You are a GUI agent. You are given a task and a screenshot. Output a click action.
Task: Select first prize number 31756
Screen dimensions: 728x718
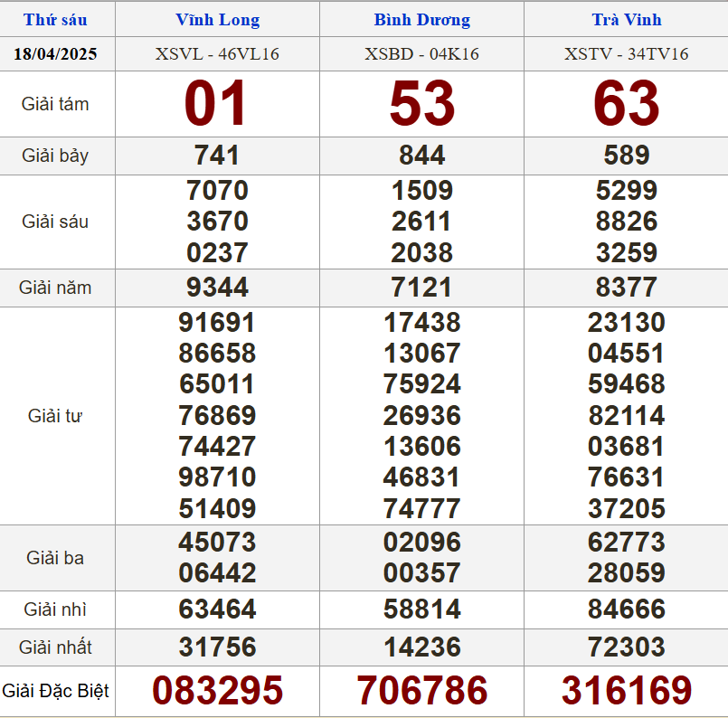click(217, 647)
